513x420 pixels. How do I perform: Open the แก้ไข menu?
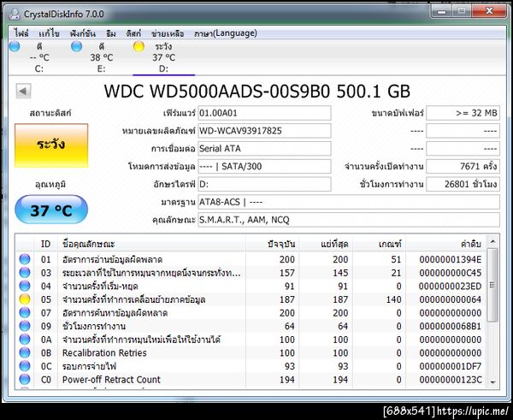coord(49,33)
